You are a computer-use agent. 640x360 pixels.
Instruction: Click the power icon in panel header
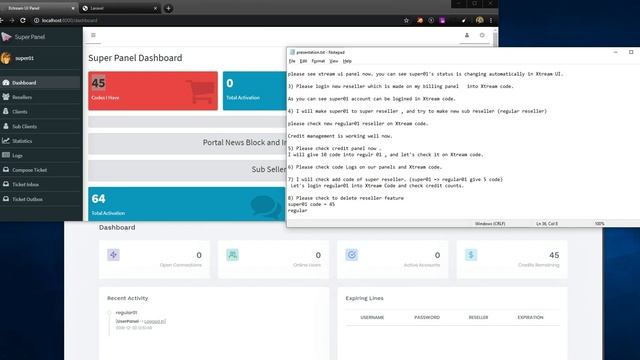tap(482, 35)
